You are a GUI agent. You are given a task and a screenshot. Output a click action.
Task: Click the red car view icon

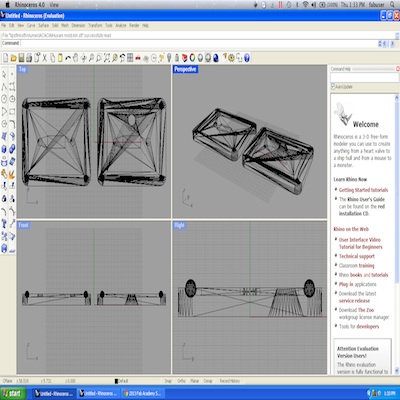138,58
